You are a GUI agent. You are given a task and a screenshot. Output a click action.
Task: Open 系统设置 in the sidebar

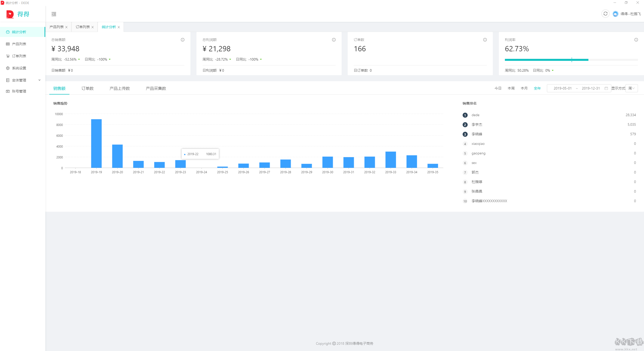19,68
